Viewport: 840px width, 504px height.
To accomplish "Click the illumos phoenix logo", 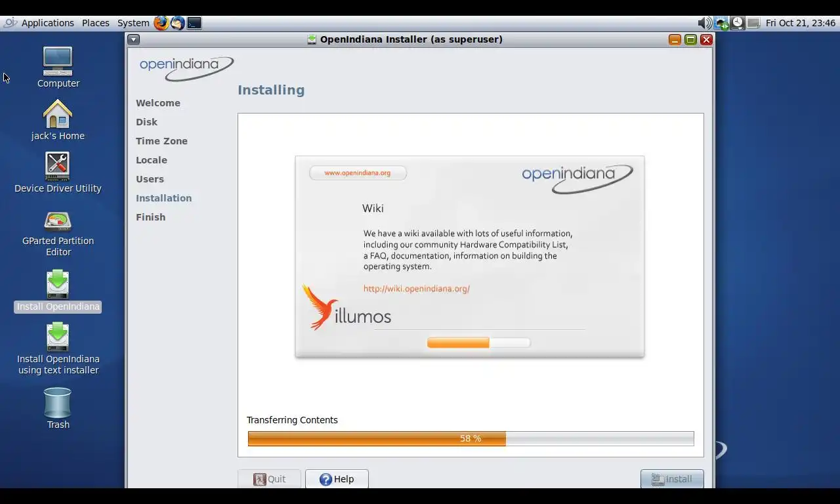I will pos(346,307).
